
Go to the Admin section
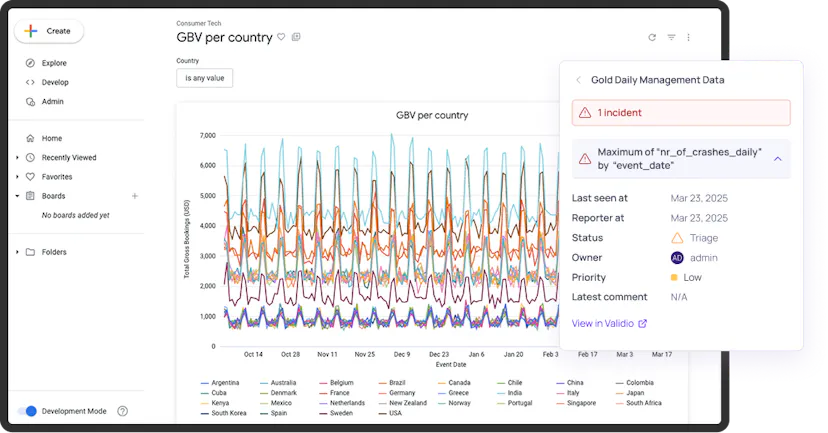click(x=52, y=101)
